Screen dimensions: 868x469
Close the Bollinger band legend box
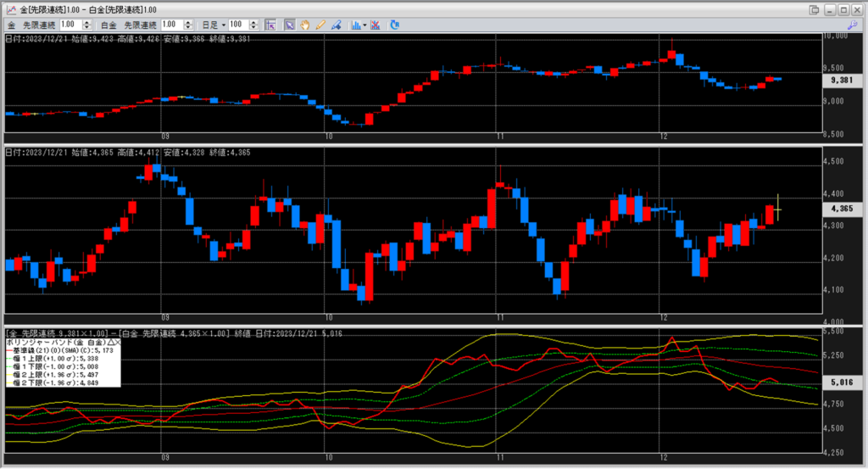pos(117,342)
